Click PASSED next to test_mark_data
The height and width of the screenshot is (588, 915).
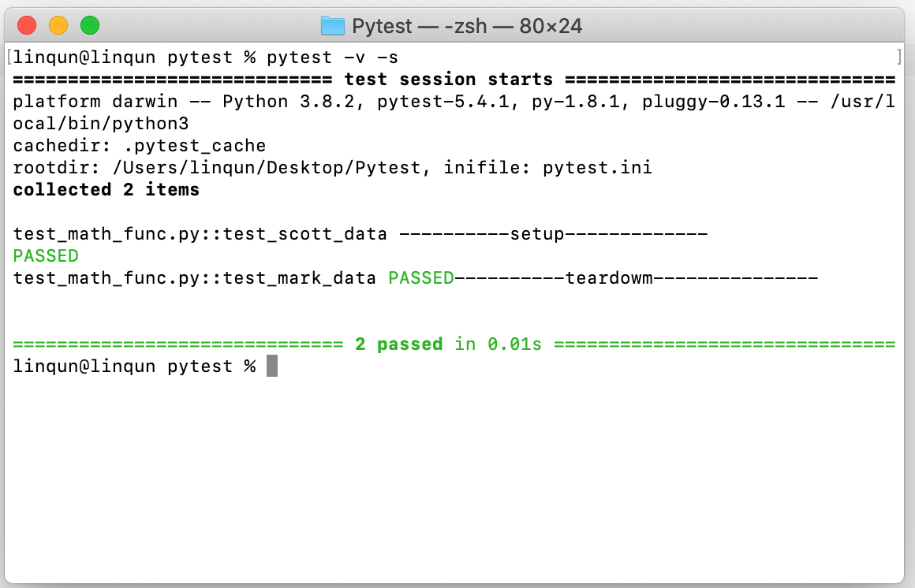pyautogui.click(x=420, y=278)
